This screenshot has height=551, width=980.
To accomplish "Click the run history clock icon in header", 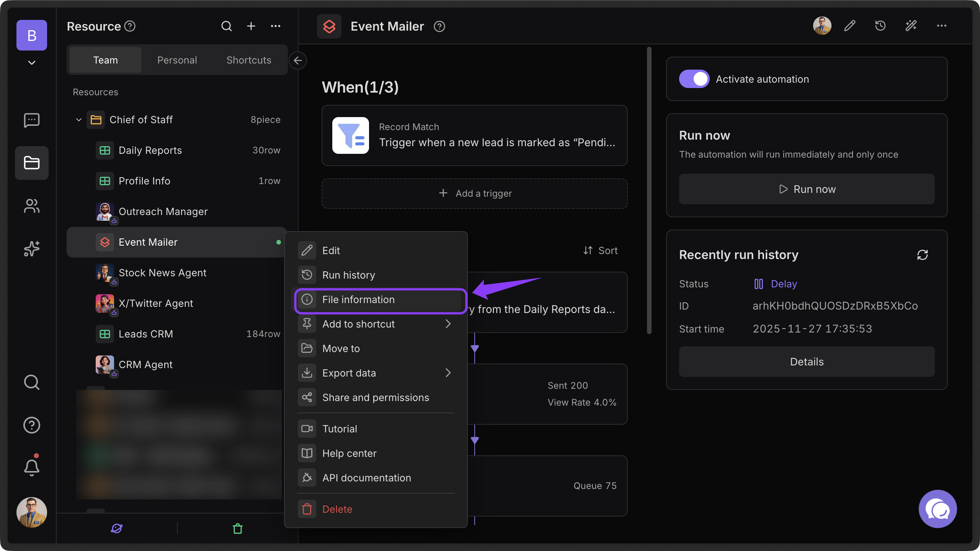I will coord(880,26).
